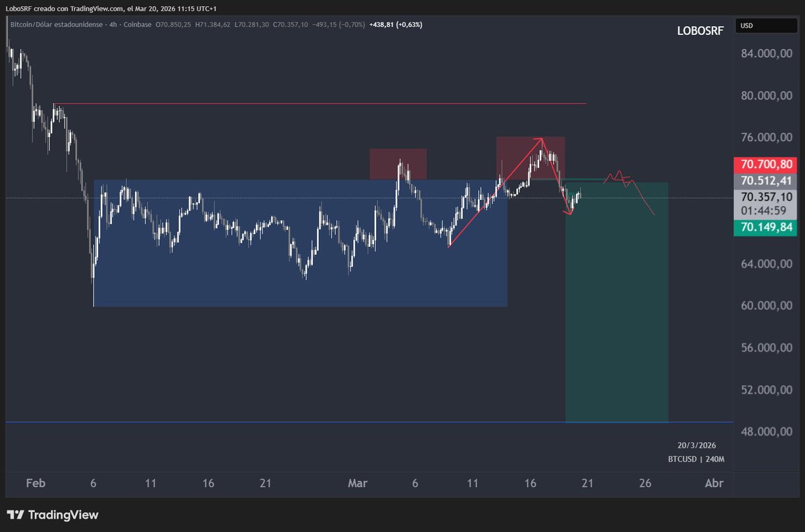Click the change value −493,15 (−0,70%)

coord(339,25)
